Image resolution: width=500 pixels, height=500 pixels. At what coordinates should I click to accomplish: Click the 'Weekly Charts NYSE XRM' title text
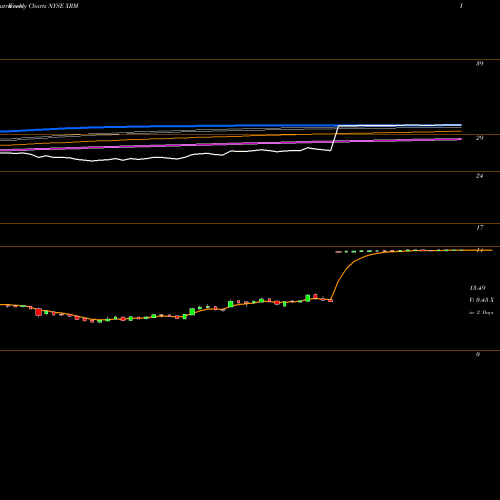(x=42, y=6)
